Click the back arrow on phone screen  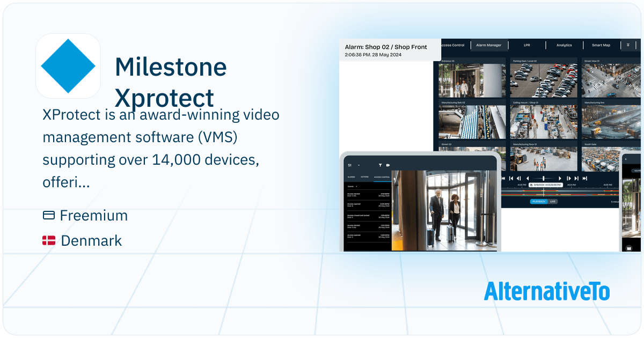pyautogui.click(x=626, y=159)
